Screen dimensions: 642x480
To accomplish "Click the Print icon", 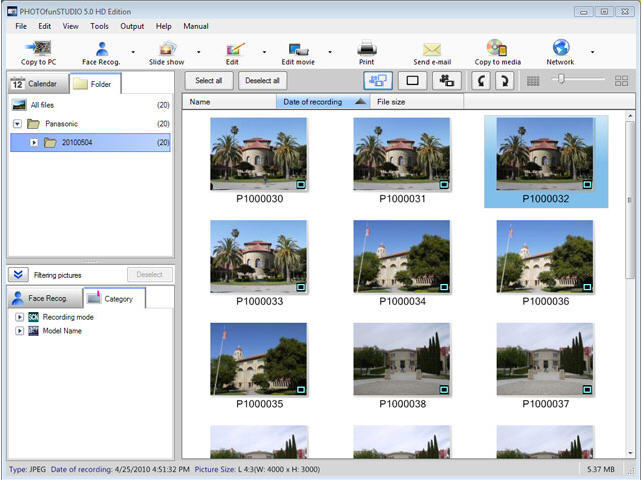I will coord(367,52).
